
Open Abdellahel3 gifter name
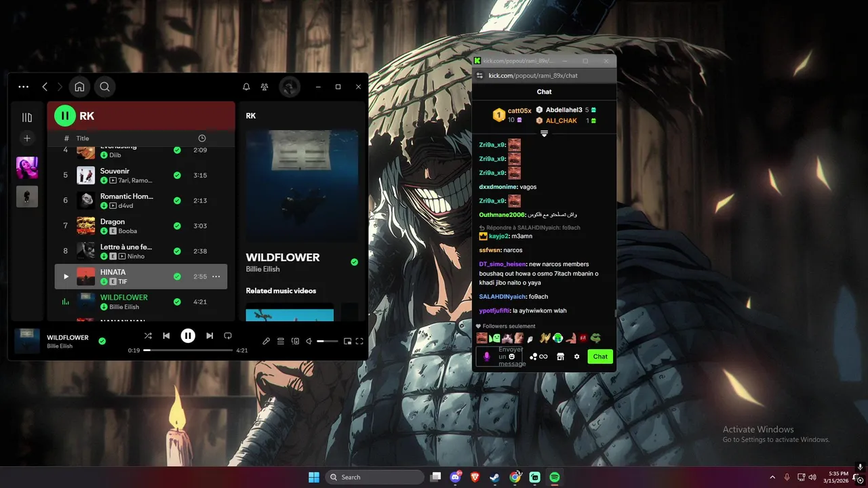[x=564, y=110]
